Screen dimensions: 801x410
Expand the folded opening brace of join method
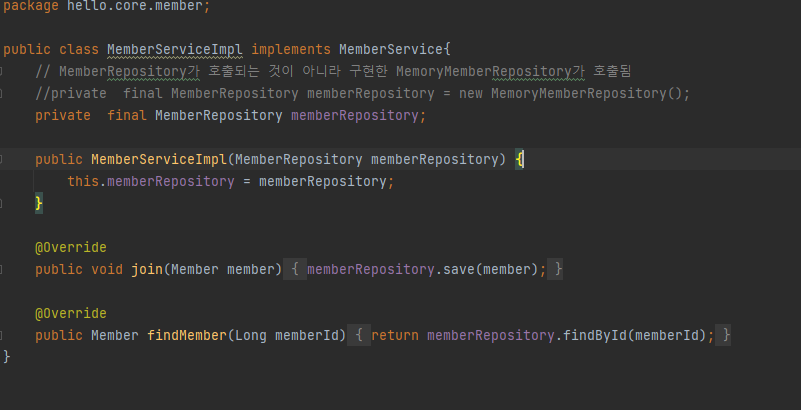pos(295,269)
